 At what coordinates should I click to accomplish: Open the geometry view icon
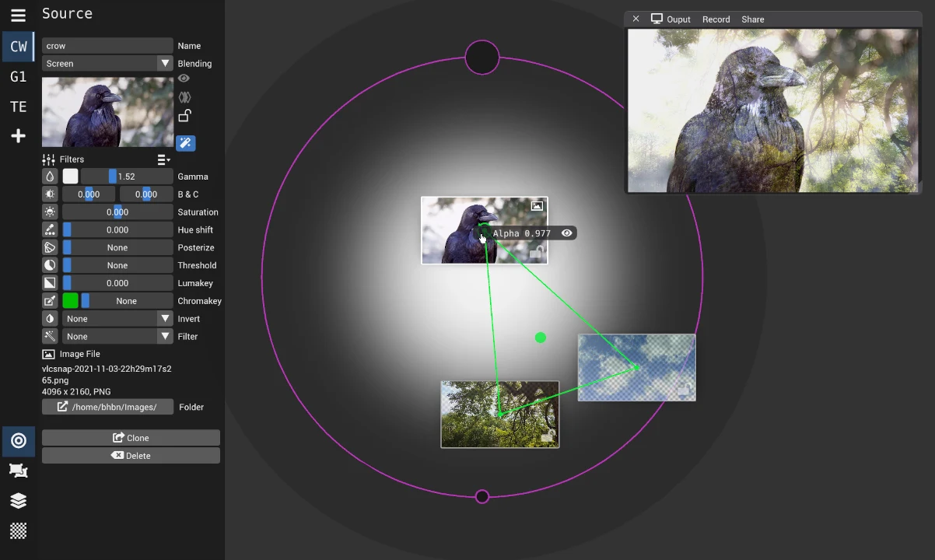pyautogui.click(x=18, y=471)
